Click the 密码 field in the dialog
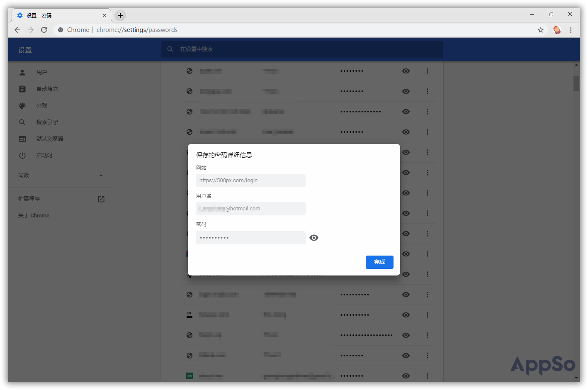 (x=251, y=238)
